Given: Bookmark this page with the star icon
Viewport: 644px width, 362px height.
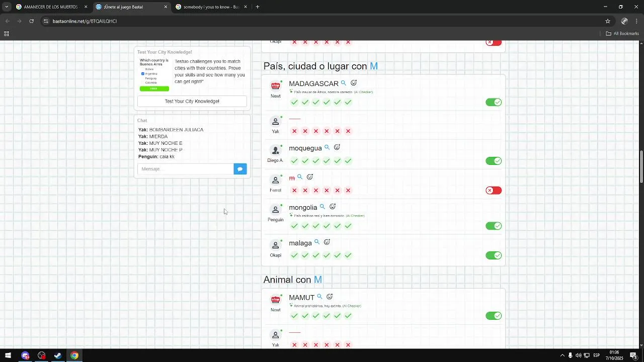Looking at the screenshot, I should coord(608,21).
